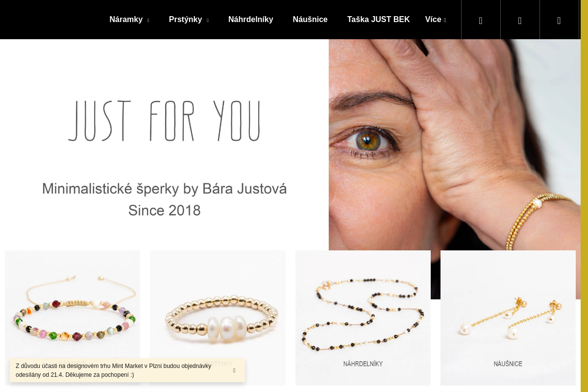Viewport: 588px width, 392px height.
Task: Open the pearl drop earrings category image
Action: pyautogui.click(x=508, y=318)
